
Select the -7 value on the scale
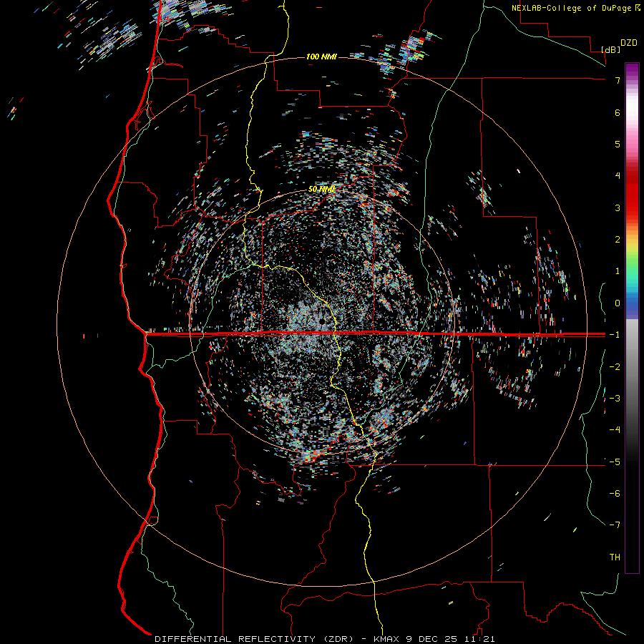615,525
